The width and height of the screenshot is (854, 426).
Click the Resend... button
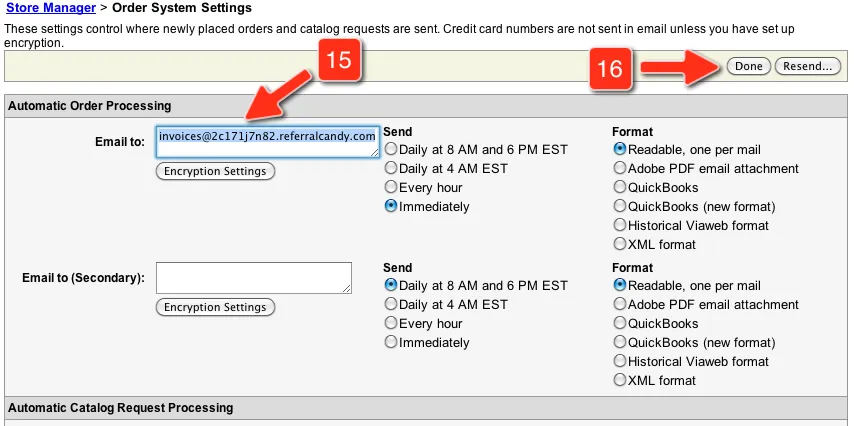(807, 66)
